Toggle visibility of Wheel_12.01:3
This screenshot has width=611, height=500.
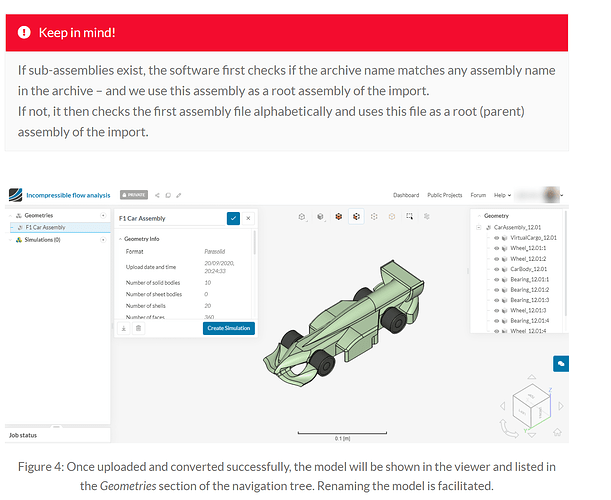click(496, 311)
